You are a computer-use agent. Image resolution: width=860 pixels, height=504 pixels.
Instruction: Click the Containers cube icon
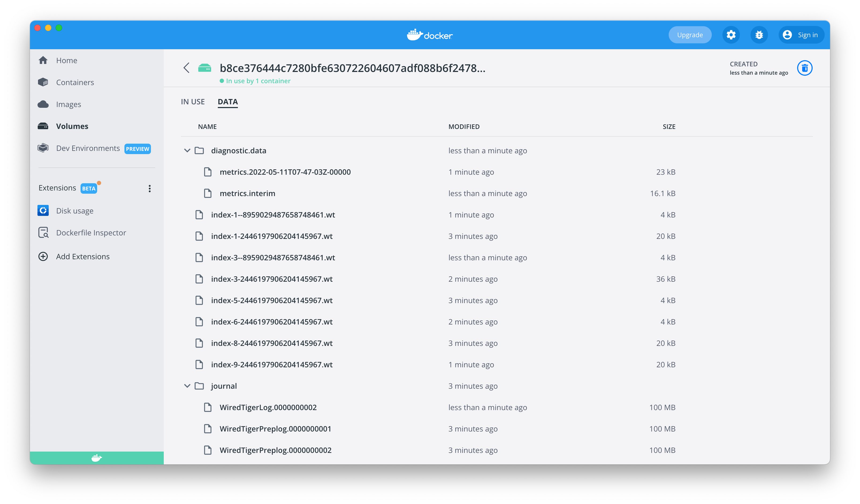(43, 82)
